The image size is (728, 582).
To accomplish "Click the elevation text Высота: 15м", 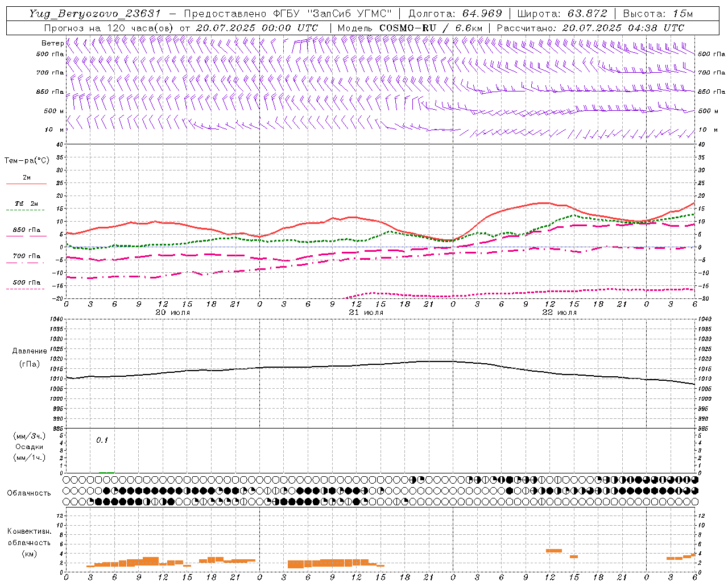I will click(x=658, y=14).
